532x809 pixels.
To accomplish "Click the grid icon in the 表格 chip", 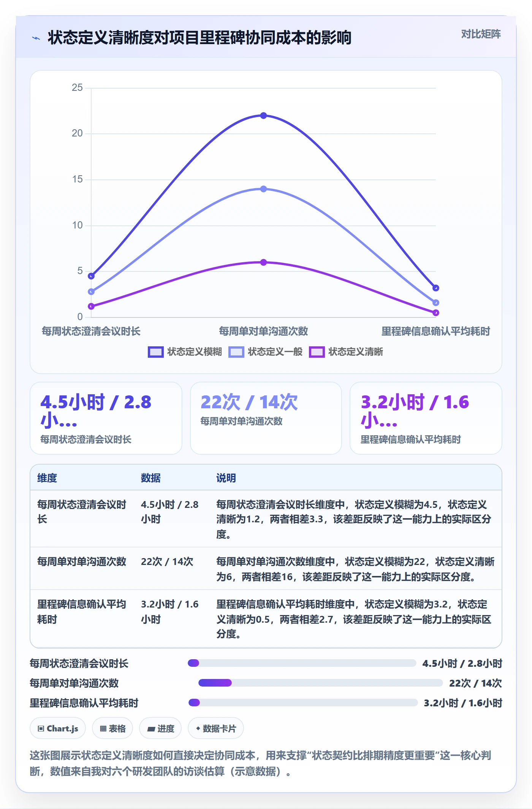I will (103, 729).
